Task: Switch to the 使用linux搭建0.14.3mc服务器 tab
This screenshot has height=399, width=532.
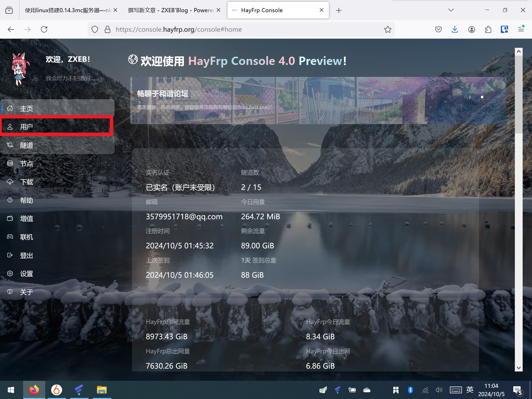Action: pos(68,10)
